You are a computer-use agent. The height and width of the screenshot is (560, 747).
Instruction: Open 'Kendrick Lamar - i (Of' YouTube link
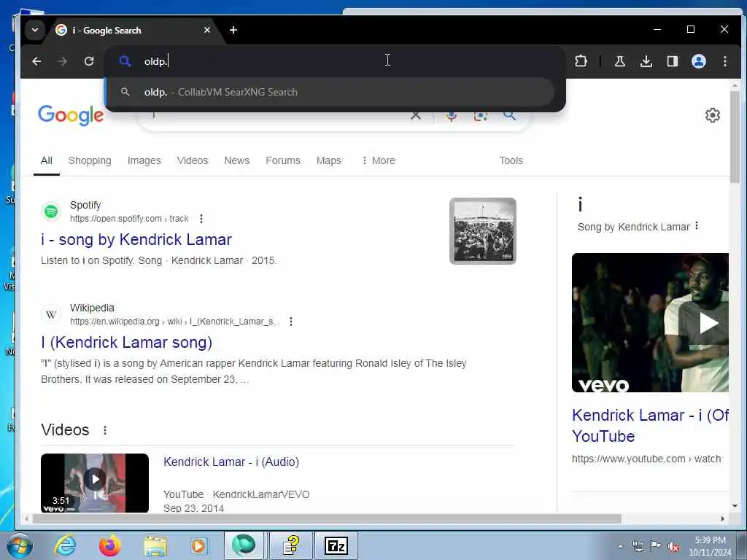coord(650,426)
